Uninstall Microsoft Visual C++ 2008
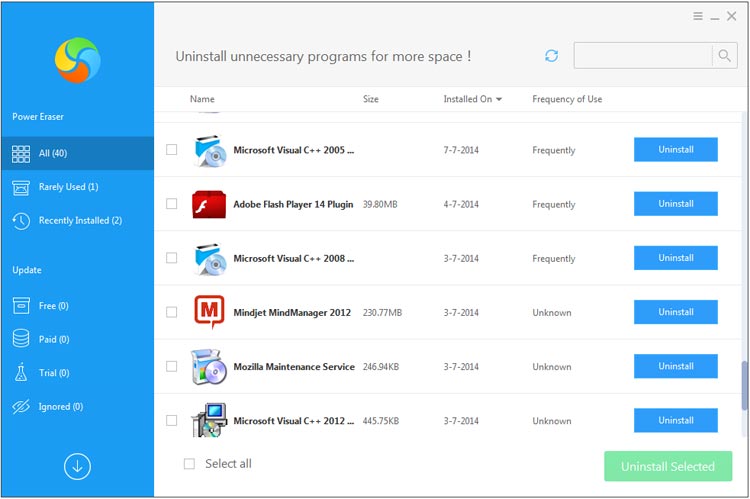 tap(675, 258)
